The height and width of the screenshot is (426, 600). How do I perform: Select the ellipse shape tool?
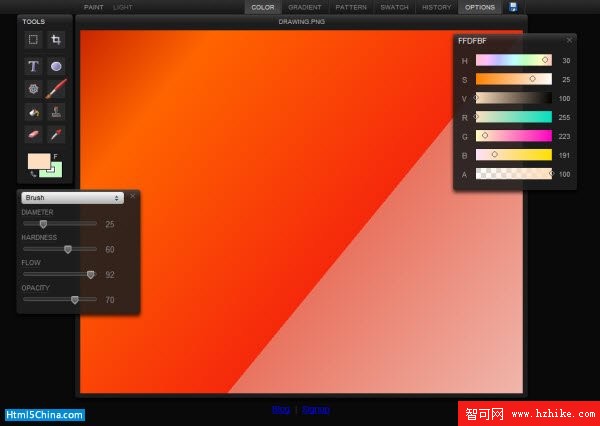pyautogui.click(x=56, y=66)
